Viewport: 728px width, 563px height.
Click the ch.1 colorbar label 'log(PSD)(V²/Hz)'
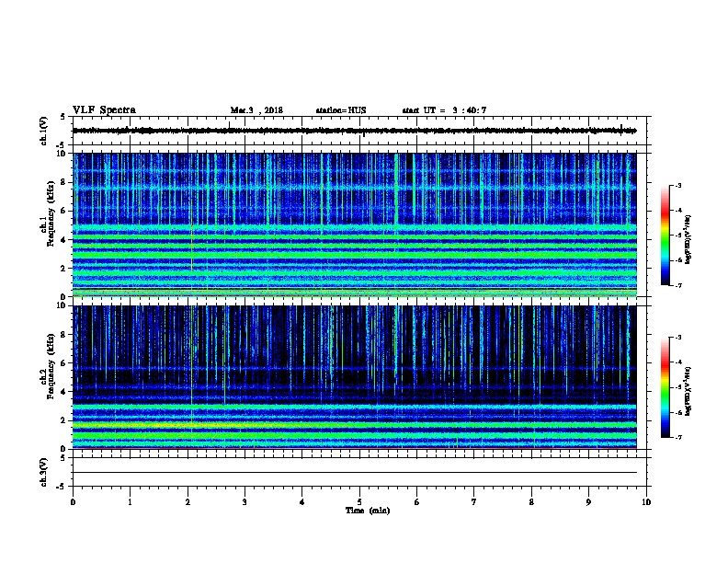pyautogui.click(x=688, y=240)
